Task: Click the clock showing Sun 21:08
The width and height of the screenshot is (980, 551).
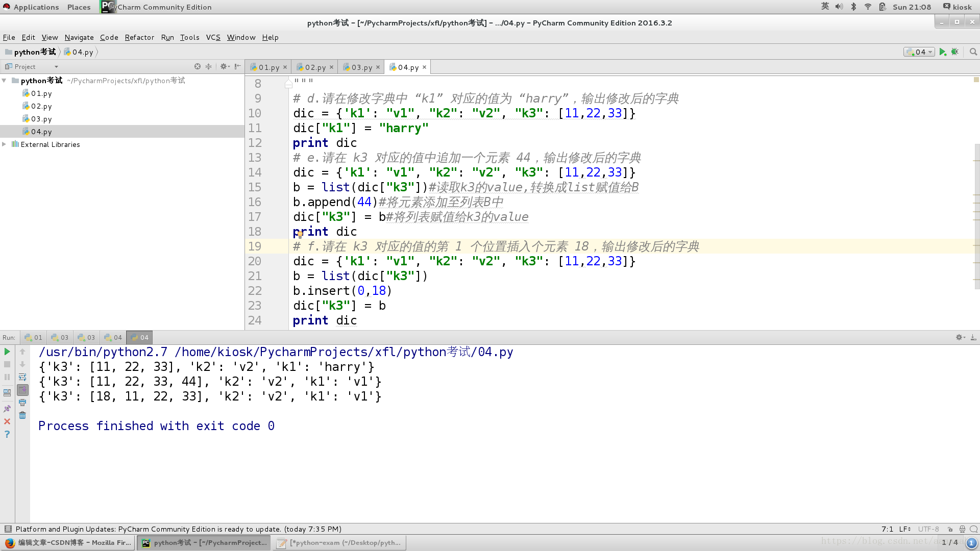Action: point(912,7)
